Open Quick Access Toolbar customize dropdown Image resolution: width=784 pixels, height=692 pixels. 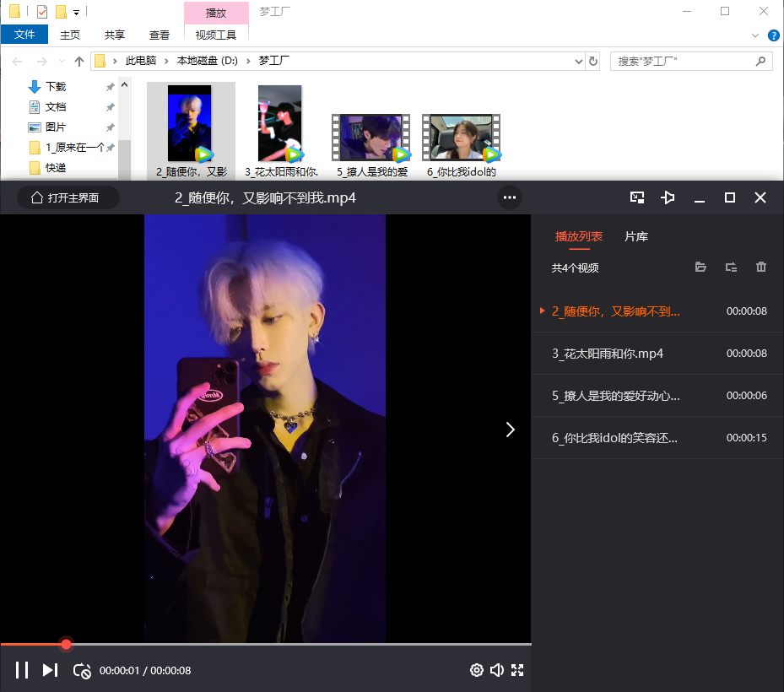tap(76, 12)
